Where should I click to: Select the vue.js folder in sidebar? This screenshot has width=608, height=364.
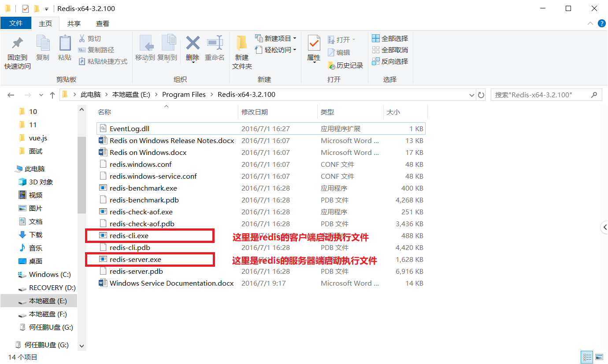click(x=38, y=138)
